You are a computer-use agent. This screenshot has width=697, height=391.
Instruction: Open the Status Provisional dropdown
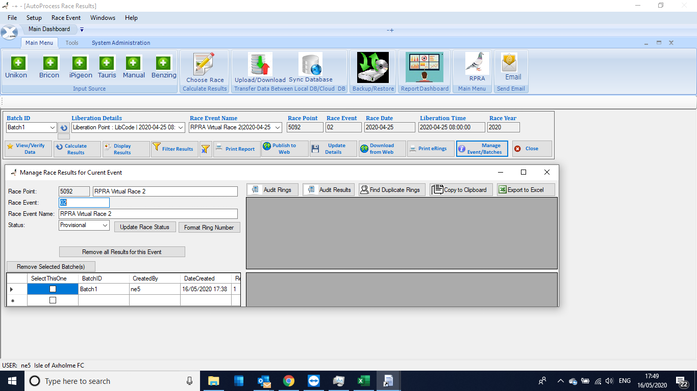105,225
